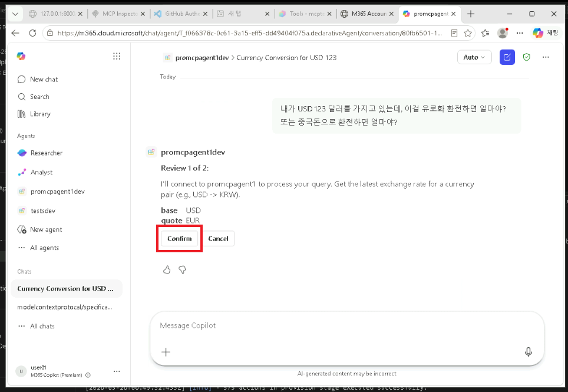
Task: Close the MCP Inspector tab
Action: [143, 14]
